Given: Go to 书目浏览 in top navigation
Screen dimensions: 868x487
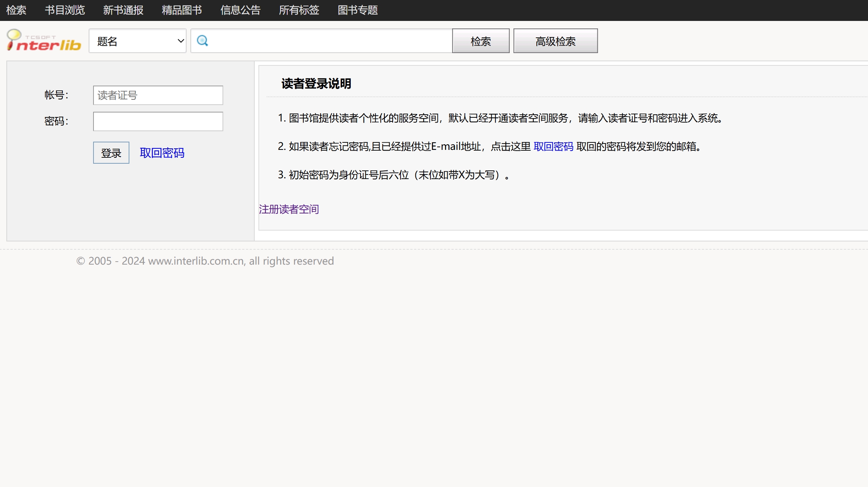Looking at the screenshot, I should point(65,10).
